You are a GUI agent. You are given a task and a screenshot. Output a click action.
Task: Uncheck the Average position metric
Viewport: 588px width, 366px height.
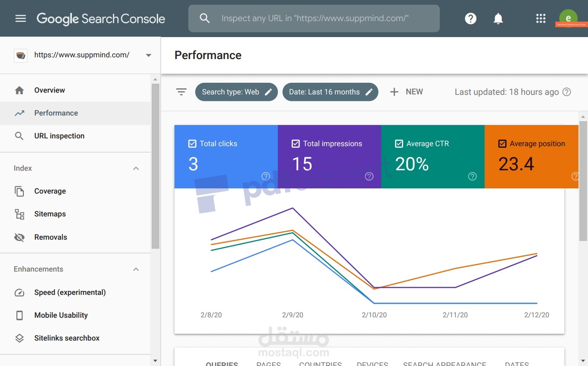[x=502, y=143]
